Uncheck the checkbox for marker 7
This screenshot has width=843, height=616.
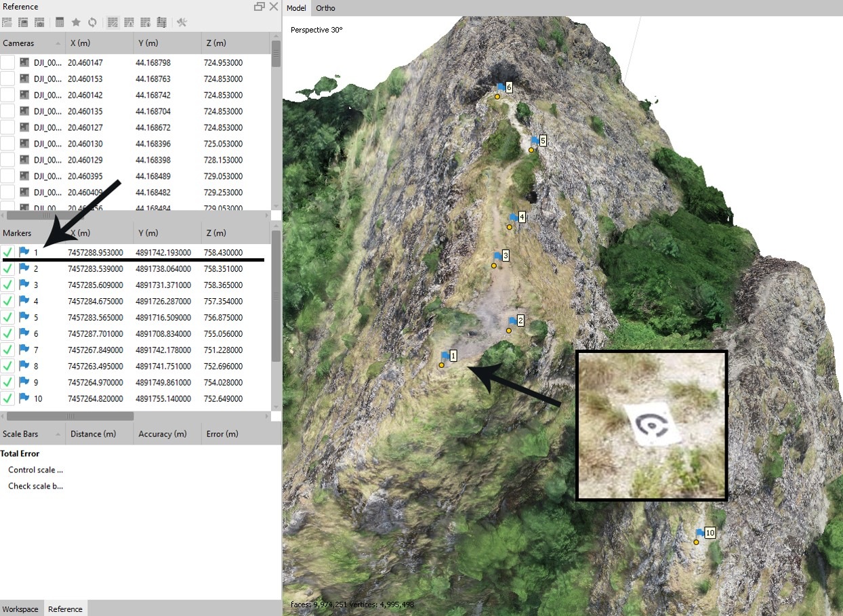pos(7,350)
